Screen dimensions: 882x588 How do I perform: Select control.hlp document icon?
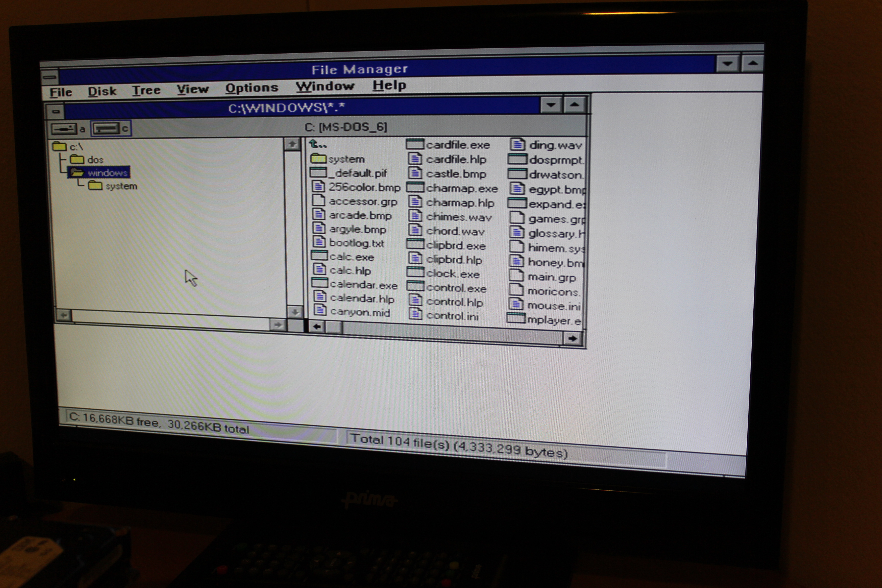(415, 301)
